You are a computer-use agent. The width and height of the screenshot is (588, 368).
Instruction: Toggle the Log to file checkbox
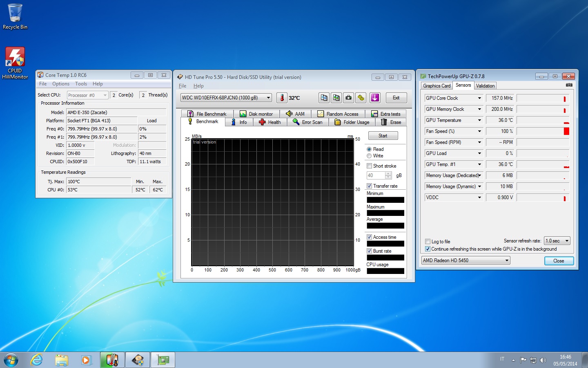428,242
